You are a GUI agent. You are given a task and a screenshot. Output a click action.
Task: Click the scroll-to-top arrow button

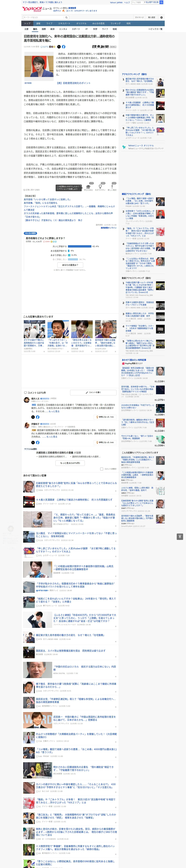click(180, 536)
